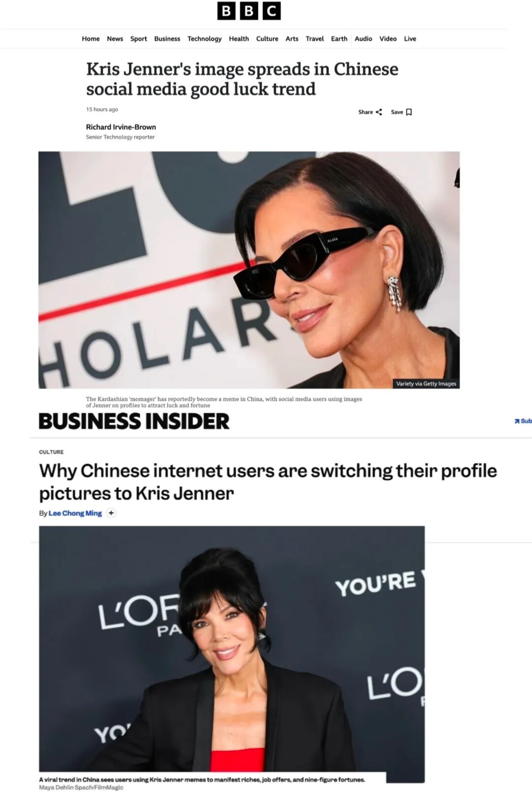This screenshot has height=793, width=532.
Task: Go to the Sport section
Action: coord(138,38)
